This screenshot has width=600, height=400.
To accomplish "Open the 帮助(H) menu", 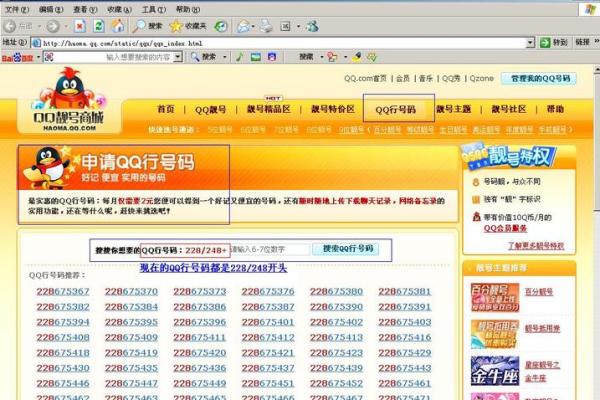I will (188, 9).
